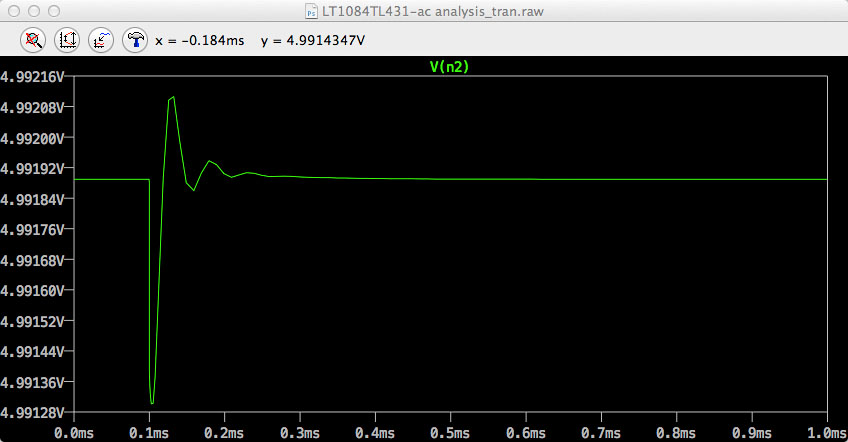Click the 0.7ms time axis label
This screenshot has height=442, width=848.
pos(601,433)
